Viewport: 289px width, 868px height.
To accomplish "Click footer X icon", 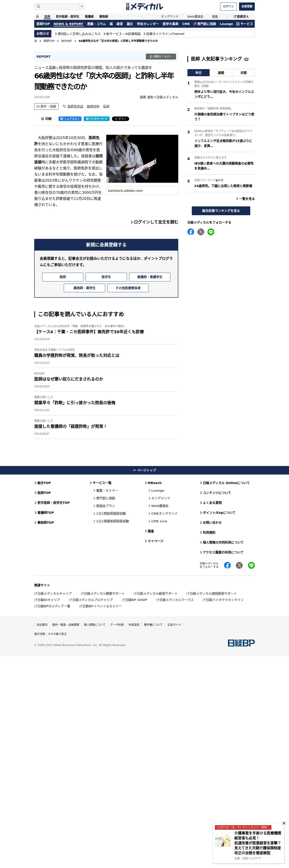I will point(239,565).
